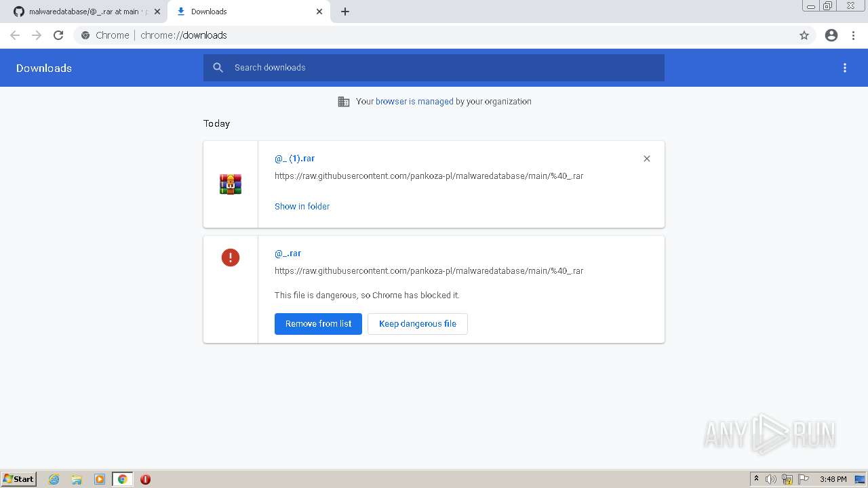The width and height of the screenshot is (868, 488).
Task: Click the WinRAR archive file icon
Action: 231,184
